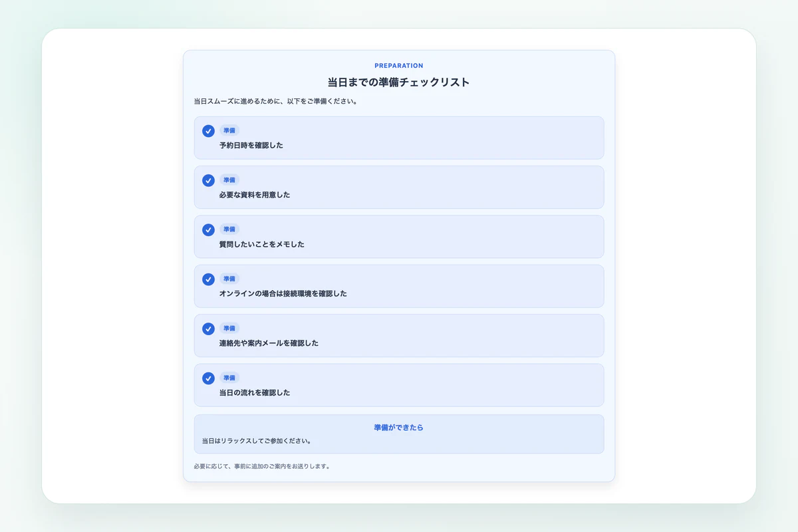Click the 準備 badge above 質問したいことをメモした
798x532 pixels.
[x=229, y=229]
